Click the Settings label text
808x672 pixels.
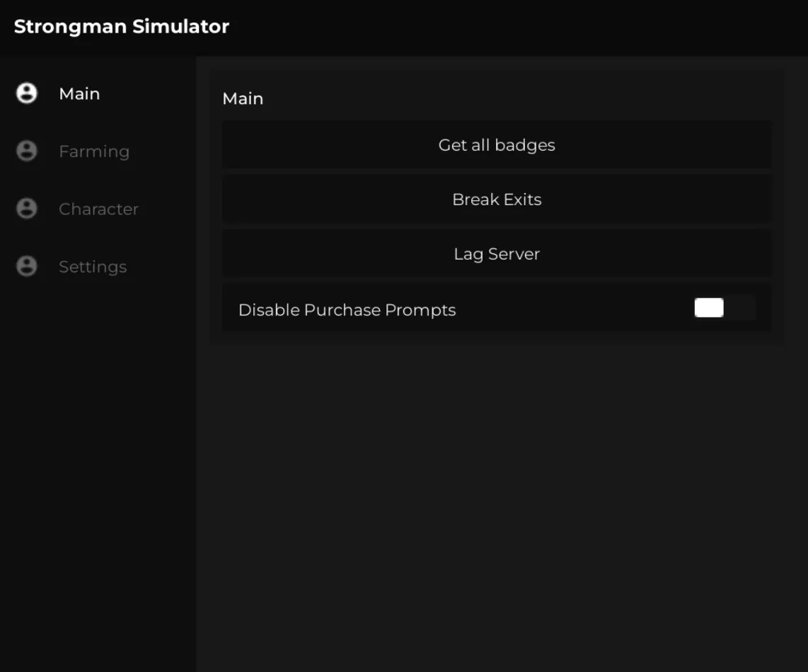pos(93,267)
